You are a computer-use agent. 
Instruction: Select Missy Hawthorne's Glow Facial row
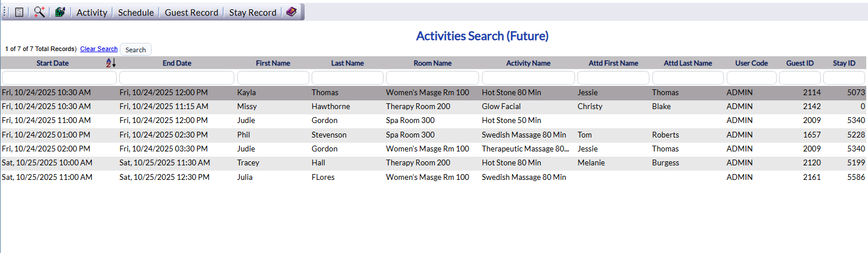pyautogui.click(x=434, y=107)
